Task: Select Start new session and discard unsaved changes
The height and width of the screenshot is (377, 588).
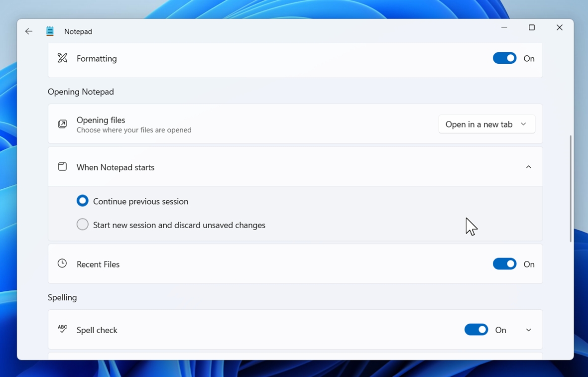Action: click(82, 224)
